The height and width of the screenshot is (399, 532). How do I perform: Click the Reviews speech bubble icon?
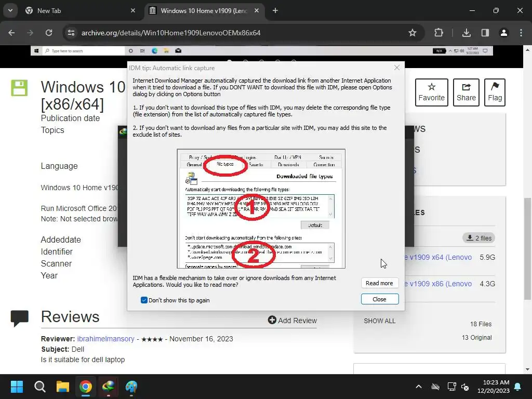coord(19,318)
